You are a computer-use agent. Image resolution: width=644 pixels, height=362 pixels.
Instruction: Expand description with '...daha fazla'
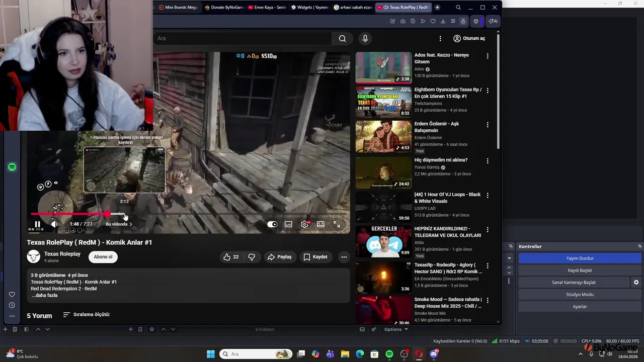(x=44, y=295)
